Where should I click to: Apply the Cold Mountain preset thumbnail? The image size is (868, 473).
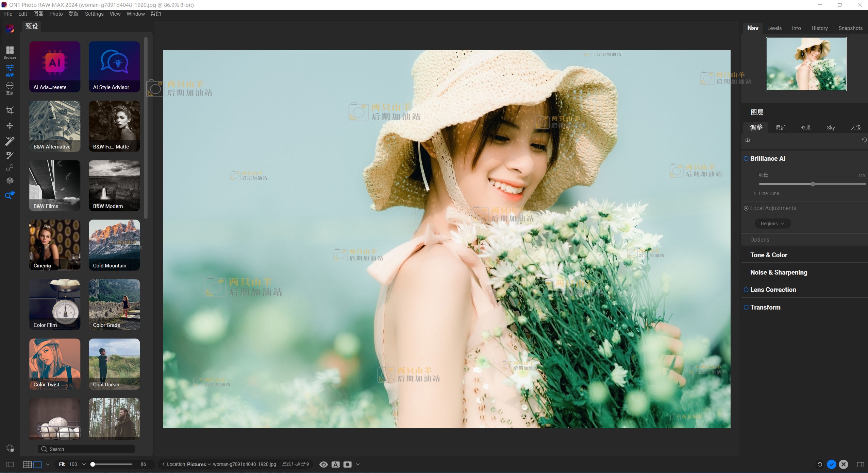click(114, 245)
